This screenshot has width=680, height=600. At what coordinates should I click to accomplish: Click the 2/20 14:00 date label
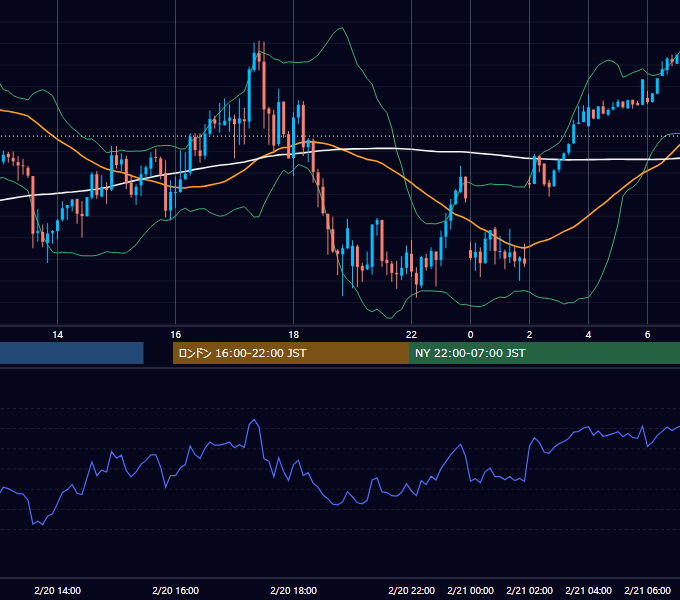57,590
